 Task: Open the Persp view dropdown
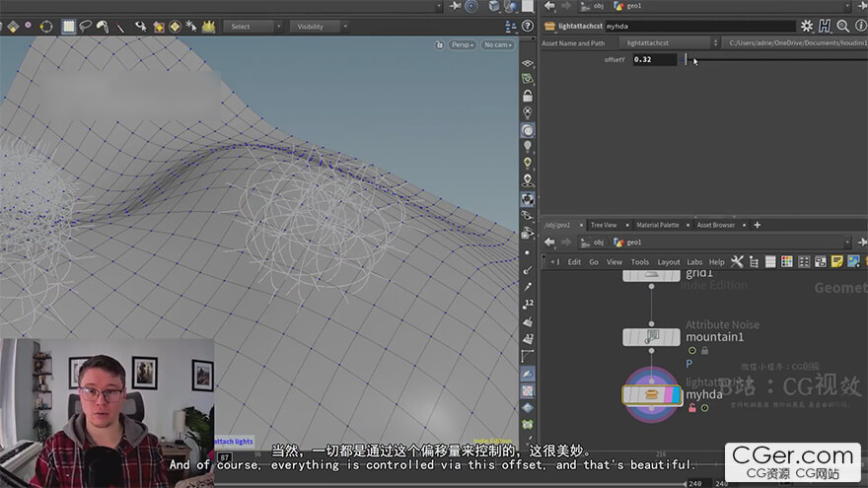[463, 44]
